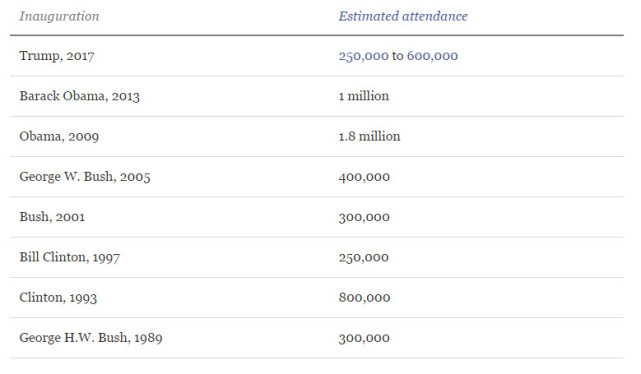
Task: Click the 250,000 value for Clinton 1997
Action: coord(363,258)
